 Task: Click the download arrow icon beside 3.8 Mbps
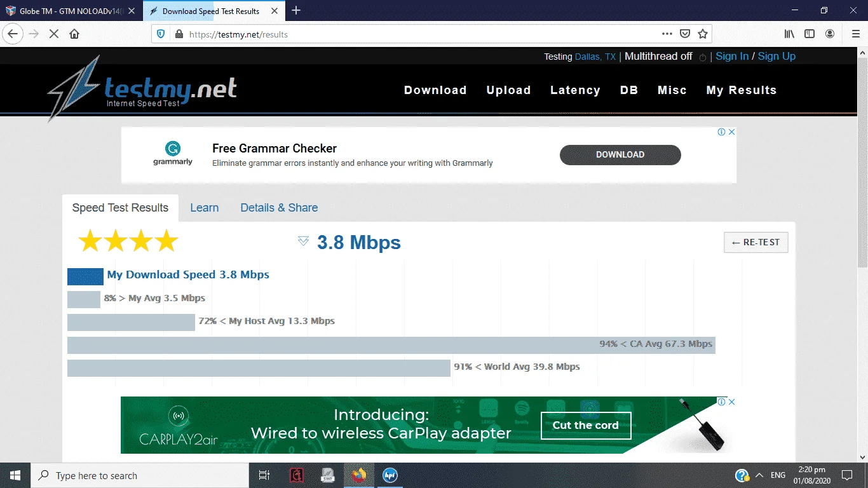click(x=303, y=241)
